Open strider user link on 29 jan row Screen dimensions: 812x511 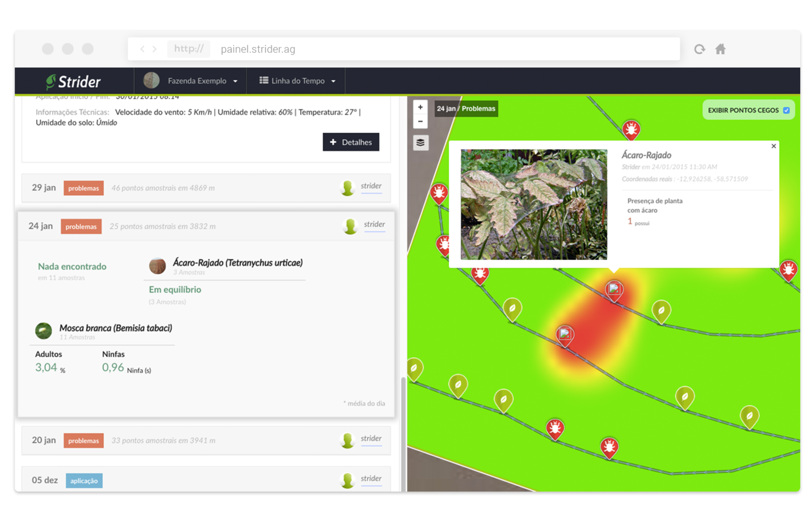point(371,186)
